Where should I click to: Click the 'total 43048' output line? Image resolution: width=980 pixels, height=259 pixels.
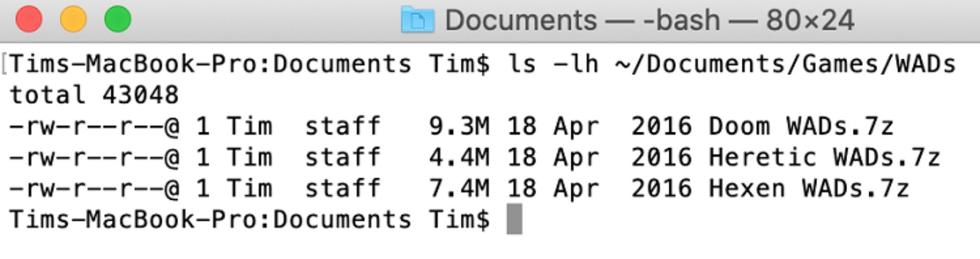94,95
